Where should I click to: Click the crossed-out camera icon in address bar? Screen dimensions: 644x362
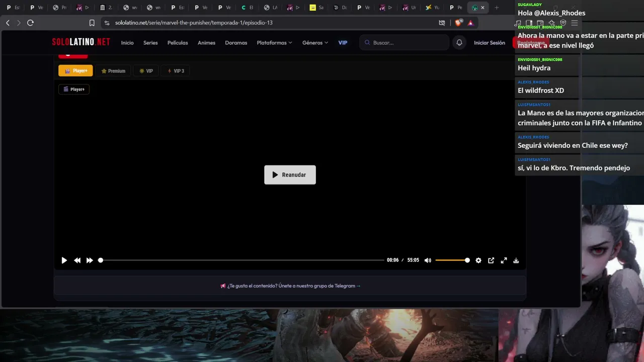coord(442,23)
